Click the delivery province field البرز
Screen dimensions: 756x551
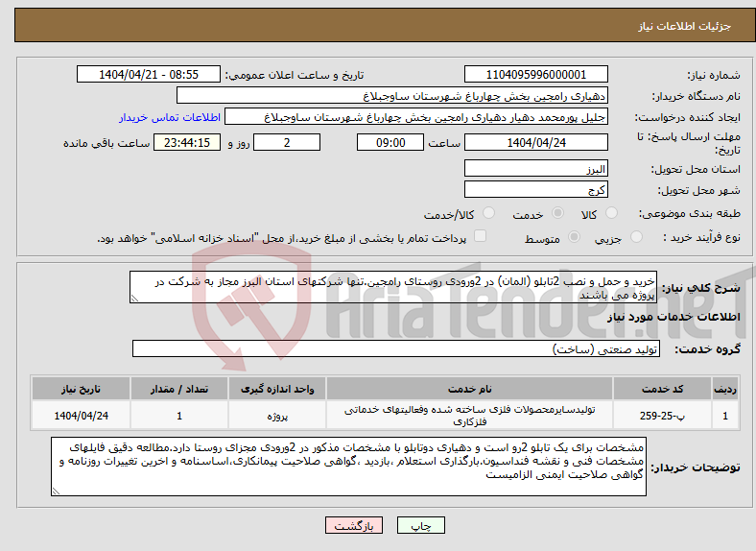535,168
